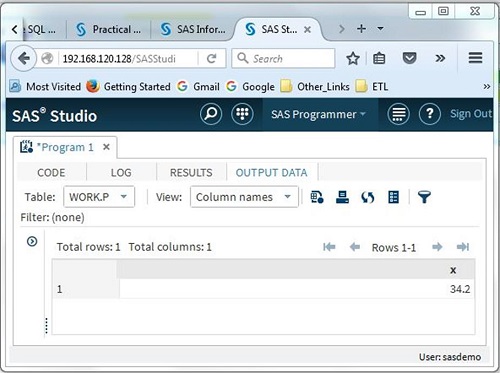Click the filter funnel icon
Viewport: 500px width, 373px height.
point(424,197)
